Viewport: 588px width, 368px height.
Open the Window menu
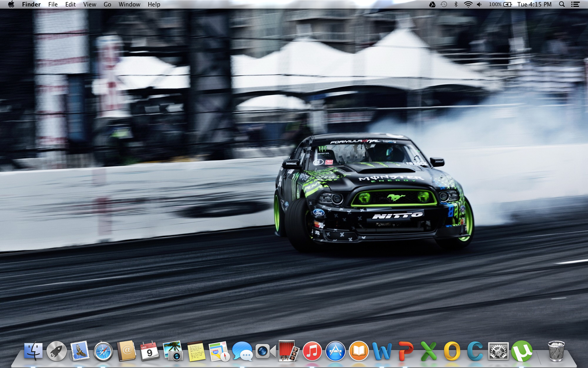click(129, 4)
